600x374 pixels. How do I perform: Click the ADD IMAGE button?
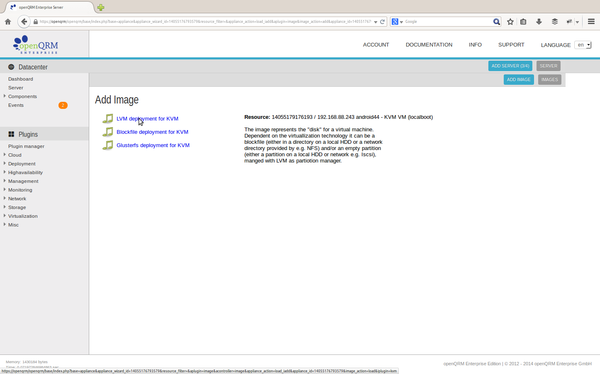click(x=518, y=80)
